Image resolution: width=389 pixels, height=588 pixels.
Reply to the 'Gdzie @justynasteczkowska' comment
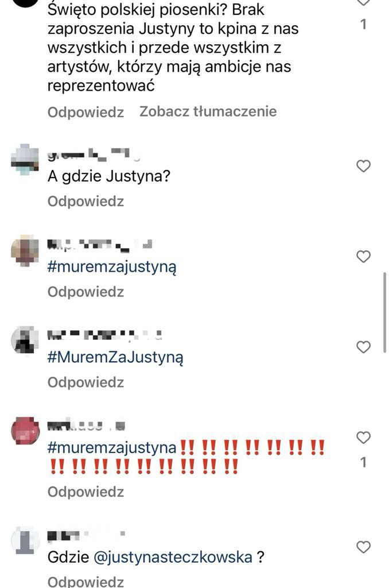tap(85, 581)
